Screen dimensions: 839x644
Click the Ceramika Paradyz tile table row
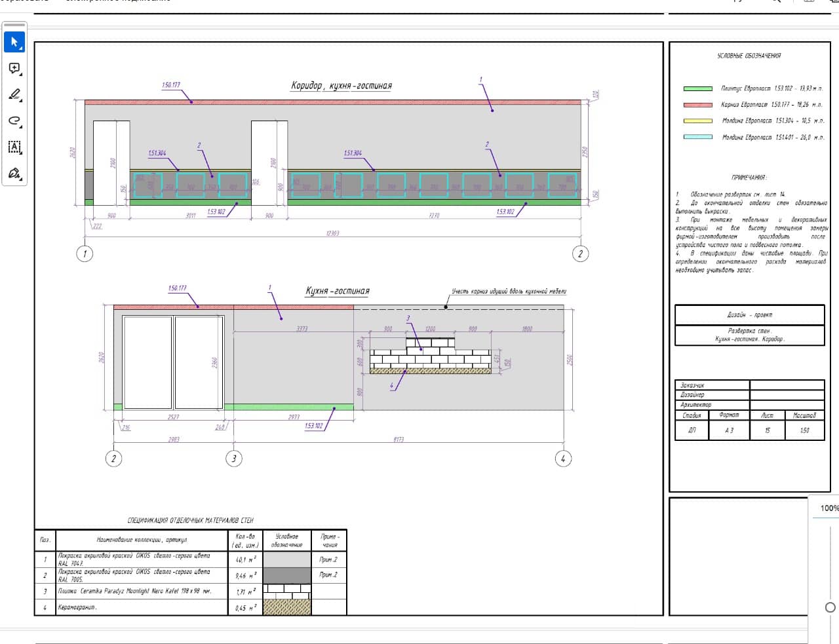click(190, 591)
